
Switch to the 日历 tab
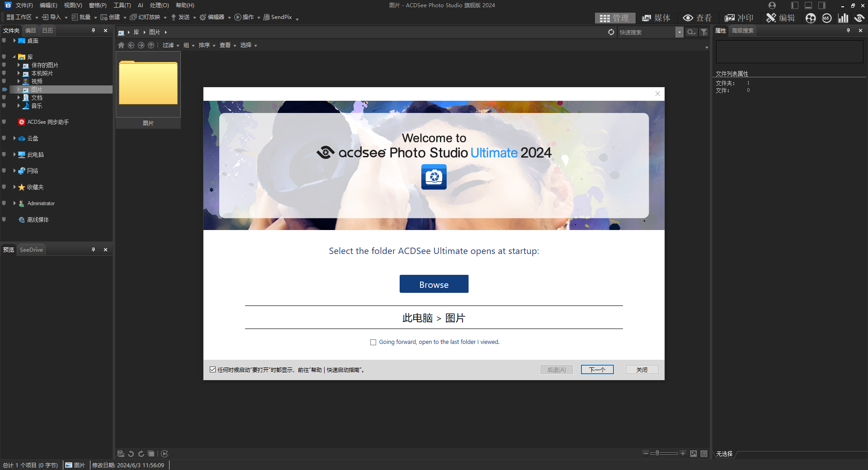47,30
